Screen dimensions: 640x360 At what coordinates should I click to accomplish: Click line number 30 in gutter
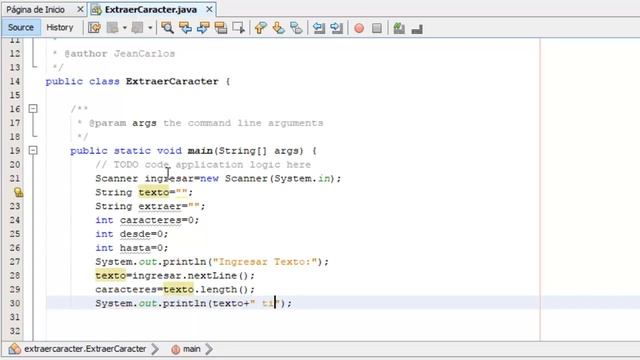coord(15,303)
